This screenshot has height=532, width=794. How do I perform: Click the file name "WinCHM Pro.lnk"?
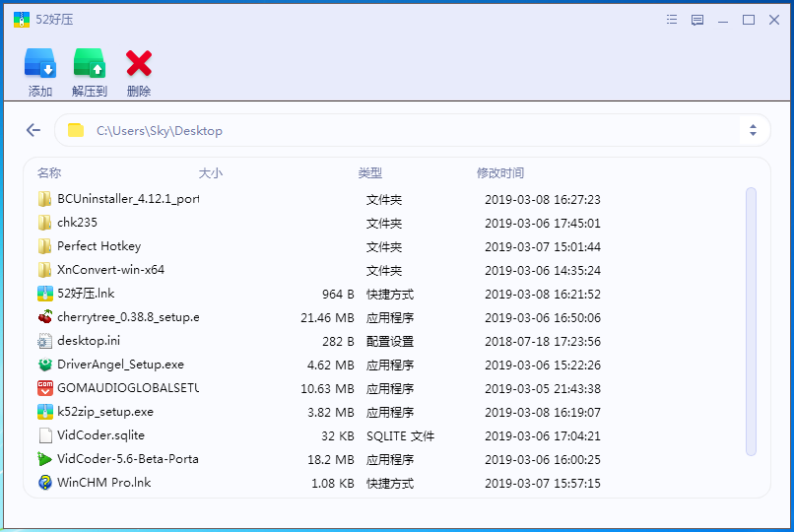click(103, 483)
